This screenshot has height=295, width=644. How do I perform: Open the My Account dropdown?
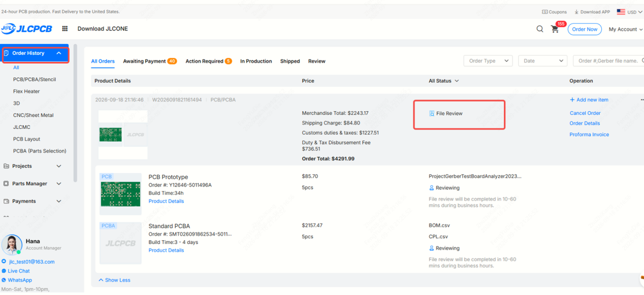pos(626,29)
